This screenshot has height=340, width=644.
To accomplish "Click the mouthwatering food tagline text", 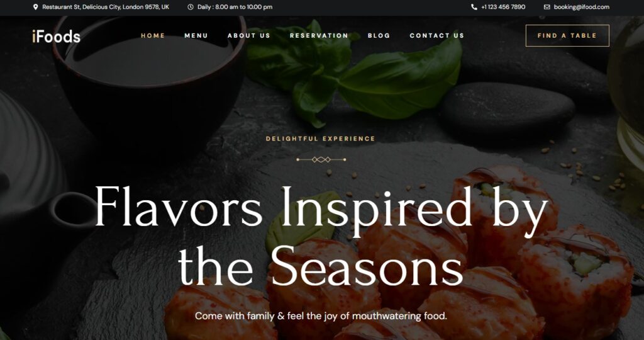I will tap(321, 316).
